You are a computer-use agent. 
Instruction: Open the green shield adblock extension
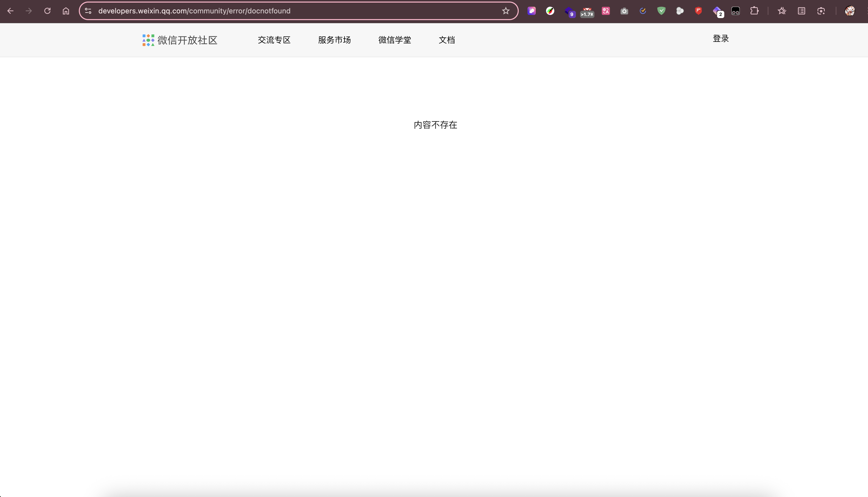coord(661,11)
